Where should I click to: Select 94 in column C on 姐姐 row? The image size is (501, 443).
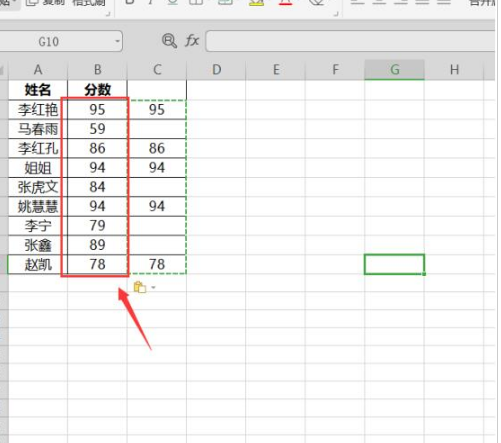point(157,168)
